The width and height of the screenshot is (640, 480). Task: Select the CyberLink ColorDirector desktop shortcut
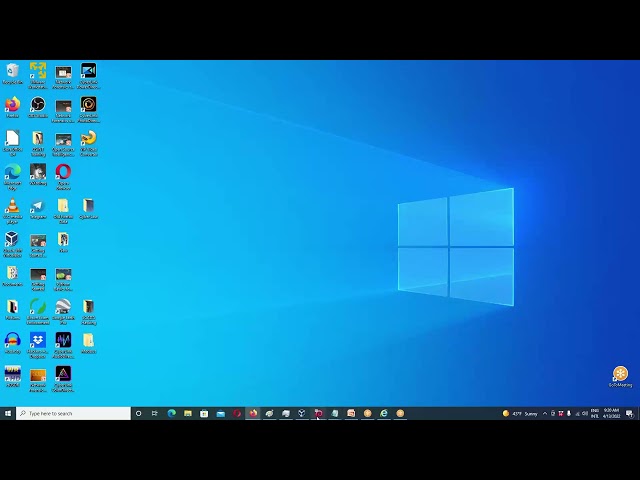(63, 379)
